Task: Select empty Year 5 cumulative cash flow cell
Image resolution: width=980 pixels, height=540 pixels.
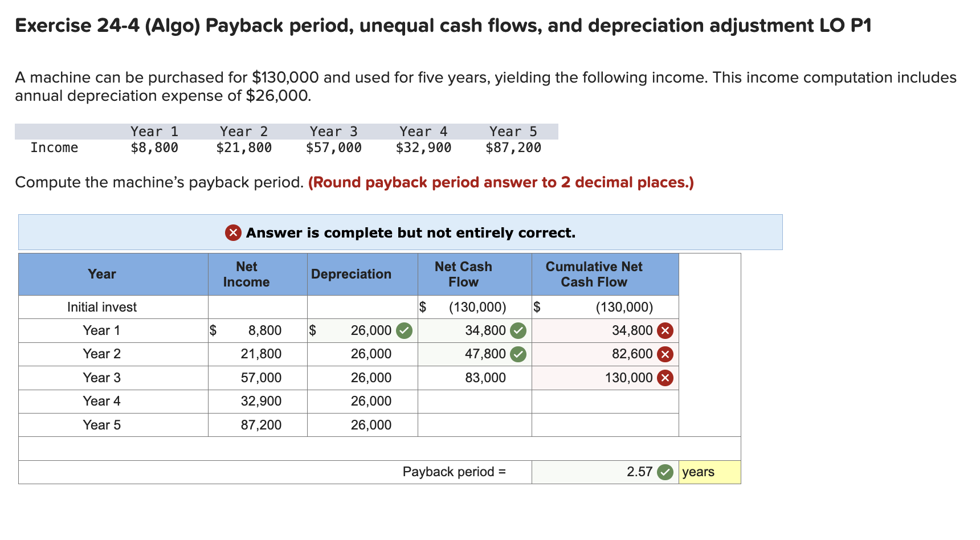Action: tap(605, 425)
